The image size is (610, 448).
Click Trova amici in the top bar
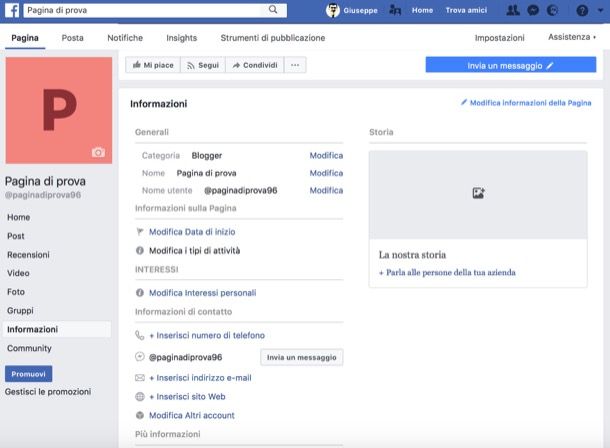pos(466,10)
